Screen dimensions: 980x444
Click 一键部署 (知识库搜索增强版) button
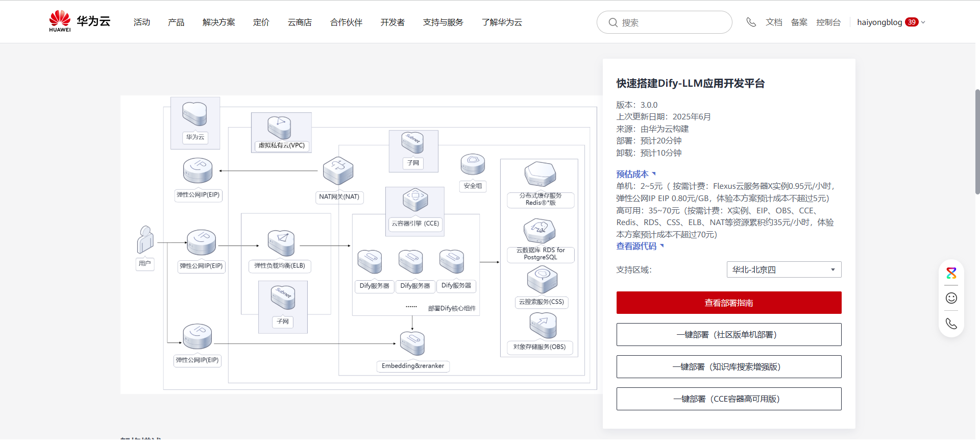[x=729, y=367]
